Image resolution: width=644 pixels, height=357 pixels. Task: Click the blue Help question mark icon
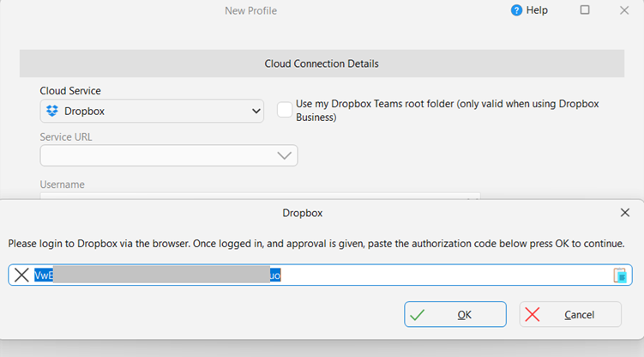click(x=516, y=10)
